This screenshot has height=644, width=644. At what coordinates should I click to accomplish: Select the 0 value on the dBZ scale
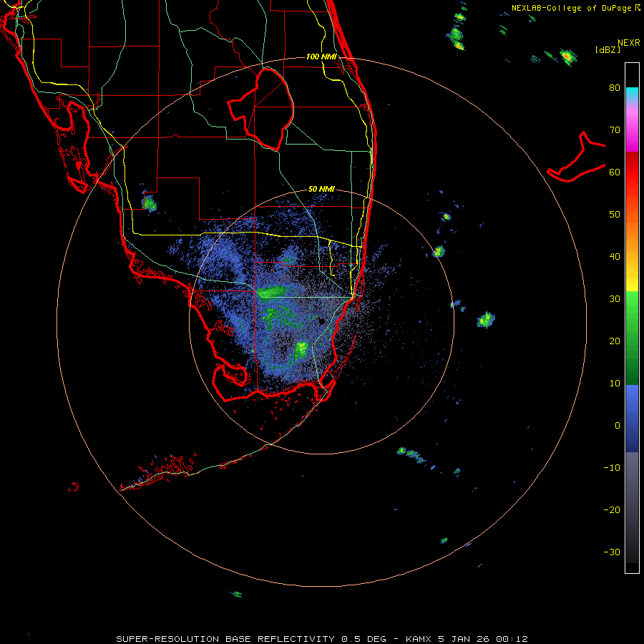[618, 426]
